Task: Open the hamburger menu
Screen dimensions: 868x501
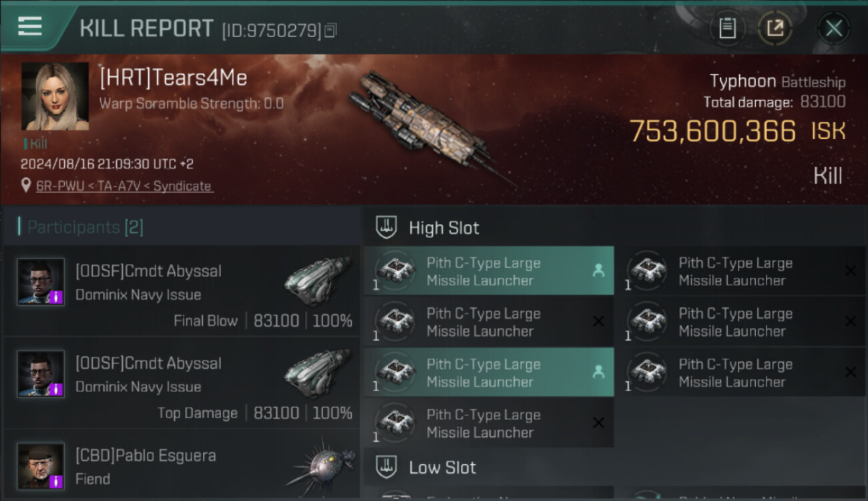Action: click(30, 27)
